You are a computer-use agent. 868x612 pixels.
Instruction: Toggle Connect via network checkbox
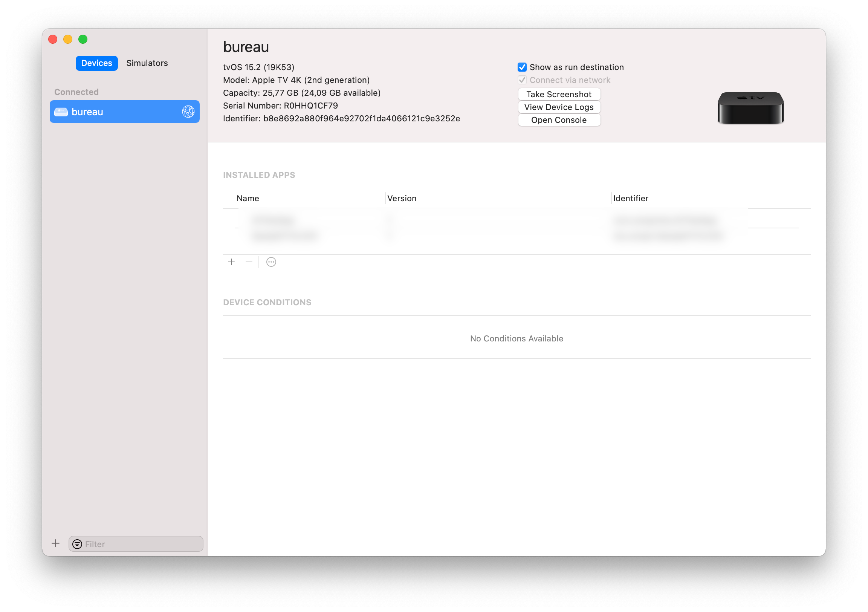[x=522, y=80]
